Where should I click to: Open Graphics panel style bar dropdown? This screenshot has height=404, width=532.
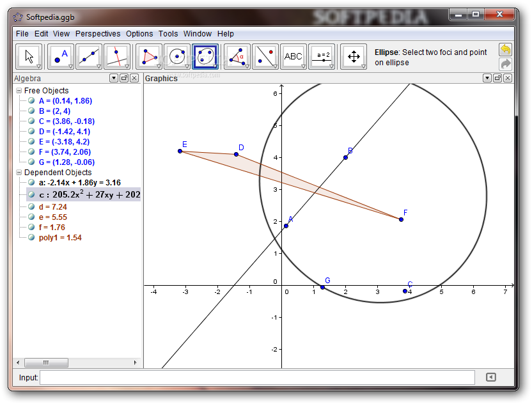coord(487,79)
